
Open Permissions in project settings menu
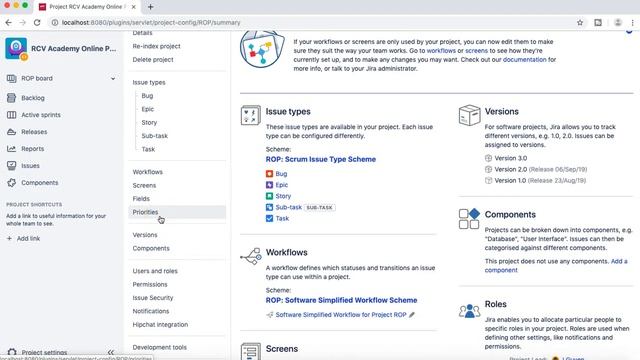pos(150,284)
